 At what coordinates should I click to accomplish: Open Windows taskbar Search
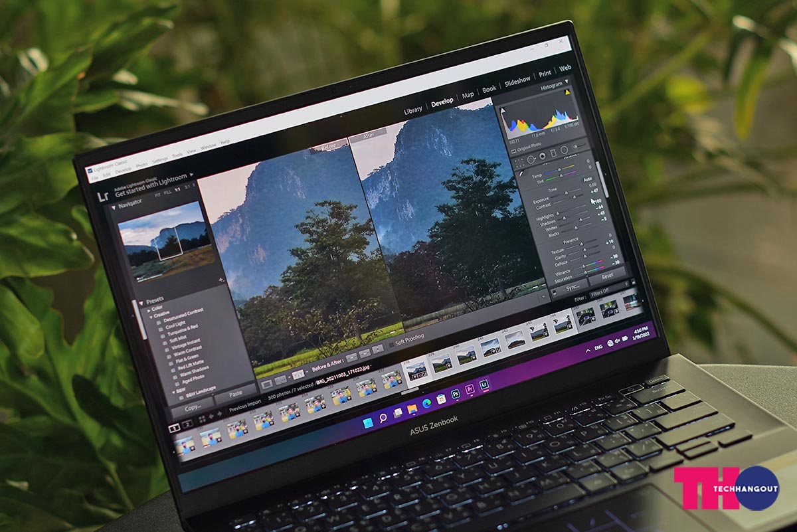(383, 418)
